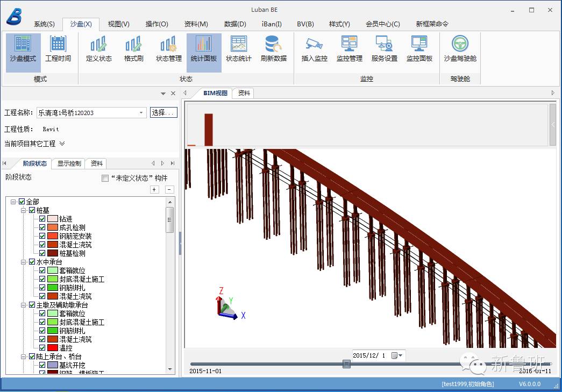Click the 钻进 color swatch

click(x=53, y=219)
